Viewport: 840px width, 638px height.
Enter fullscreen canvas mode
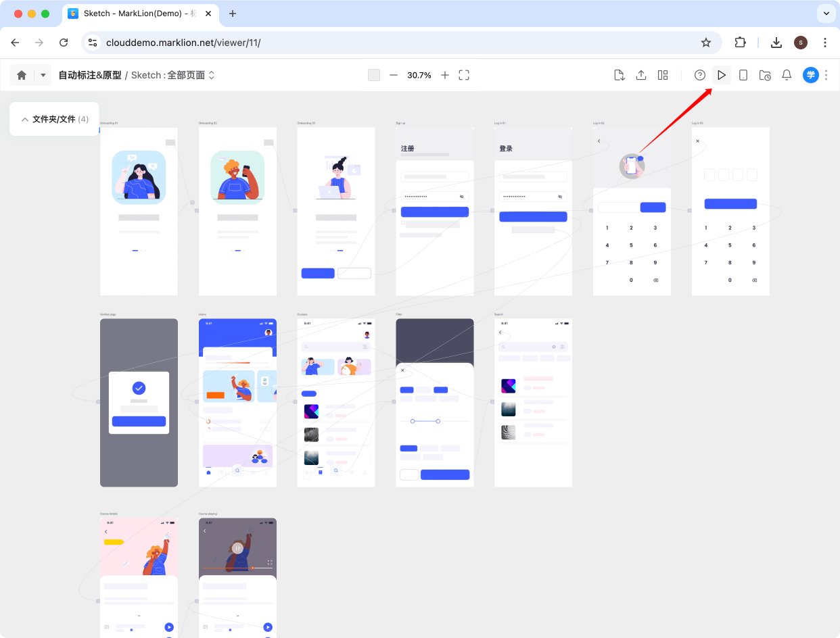point(464,75)
